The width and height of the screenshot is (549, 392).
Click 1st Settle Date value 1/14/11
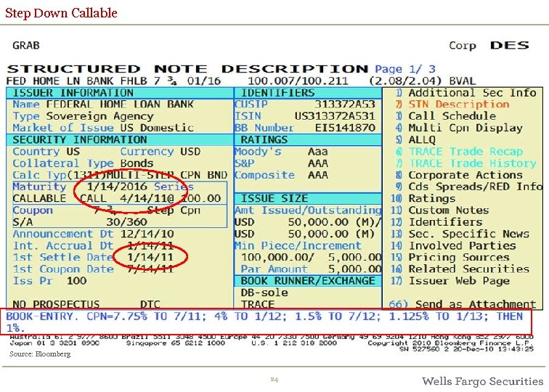pyautogui.click(x=150, y=257)
